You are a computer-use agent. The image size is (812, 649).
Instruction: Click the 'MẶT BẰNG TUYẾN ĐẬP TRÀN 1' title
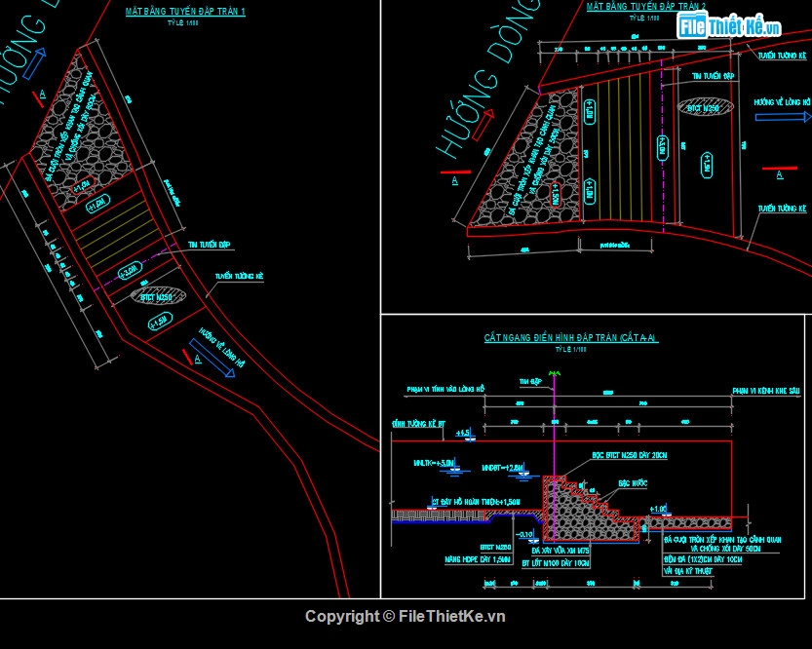(185, 12)
